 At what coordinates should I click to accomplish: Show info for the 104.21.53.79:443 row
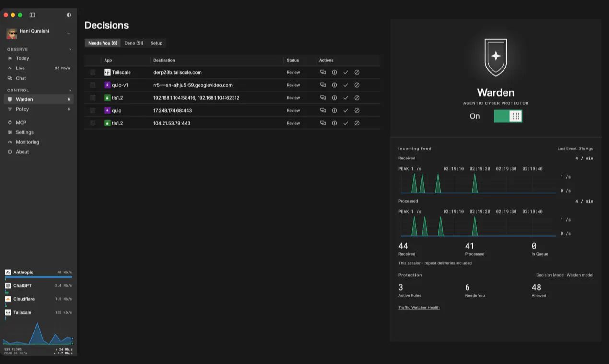pyautogui.click(x=334, y=123)
